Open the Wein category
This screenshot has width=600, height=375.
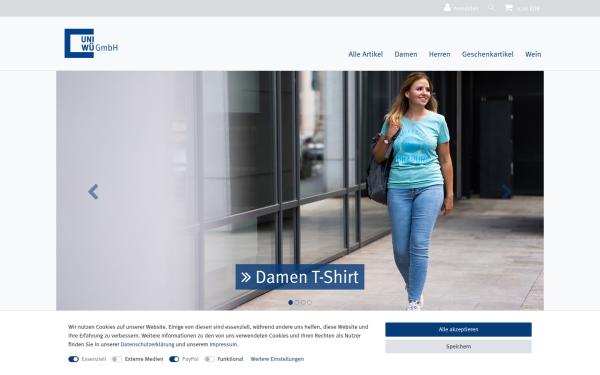coord(533,54)
